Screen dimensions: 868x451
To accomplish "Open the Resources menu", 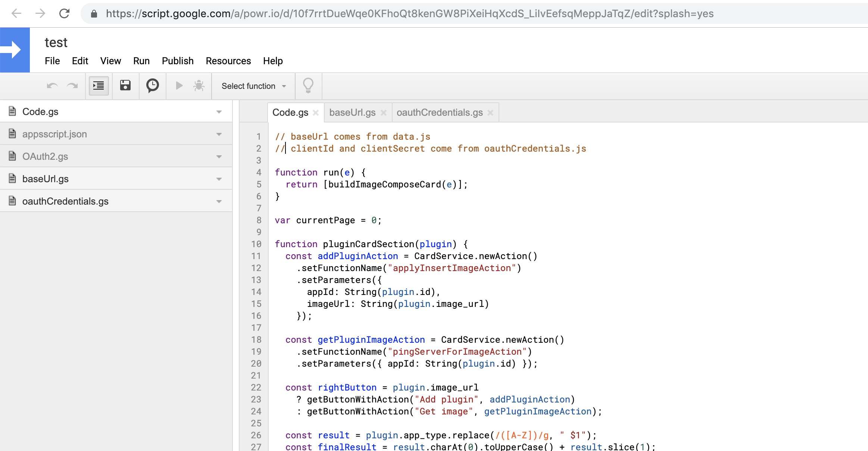I will click(x=228, y=61).
